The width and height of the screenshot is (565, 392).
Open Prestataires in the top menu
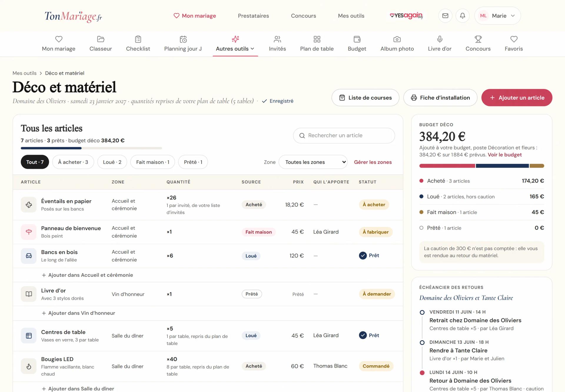(253, 16)
